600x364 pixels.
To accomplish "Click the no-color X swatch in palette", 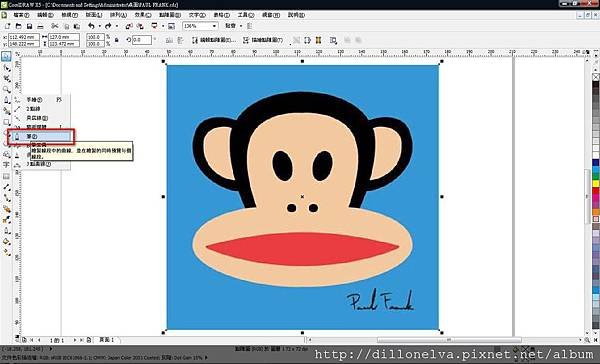I will [596, 77].
